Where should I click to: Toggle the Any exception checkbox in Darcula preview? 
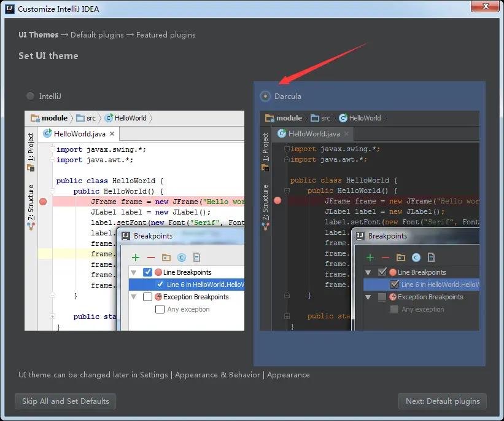point(394,309)
